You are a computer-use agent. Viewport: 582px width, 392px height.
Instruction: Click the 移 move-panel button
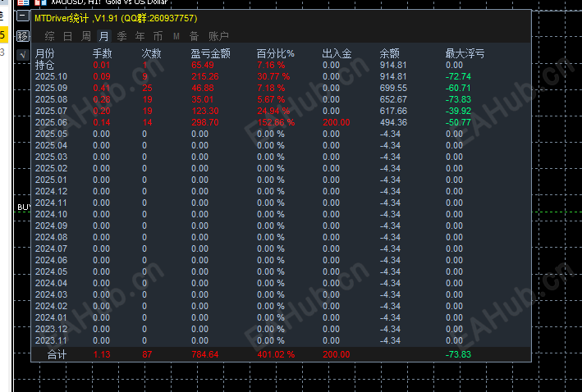click(x=23, y=36)
